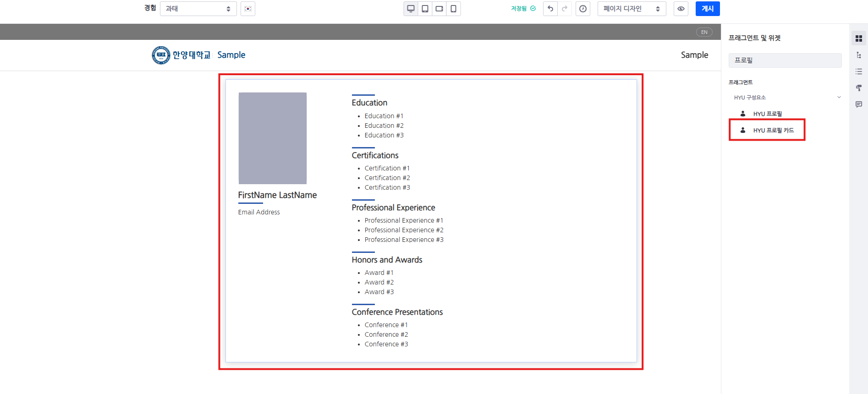
Task: Open the history clock icon
Action: click(582, 9)
